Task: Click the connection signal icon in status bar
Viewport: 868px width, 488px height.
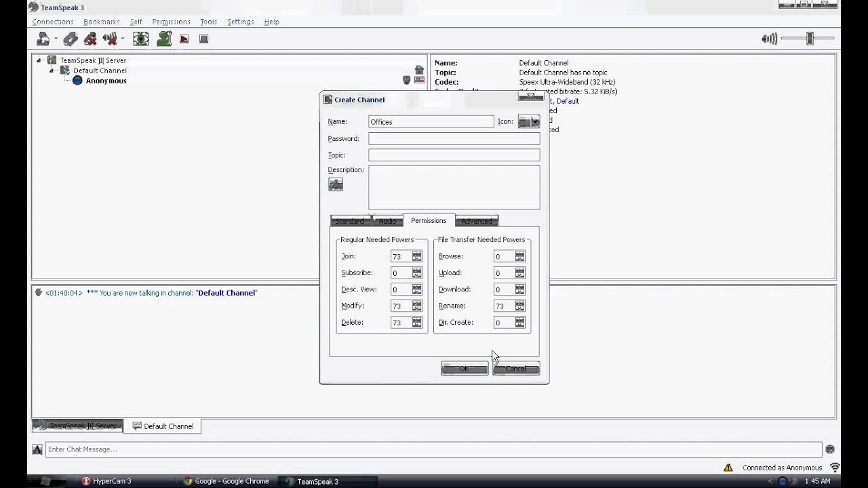Action: pos(835,468)
